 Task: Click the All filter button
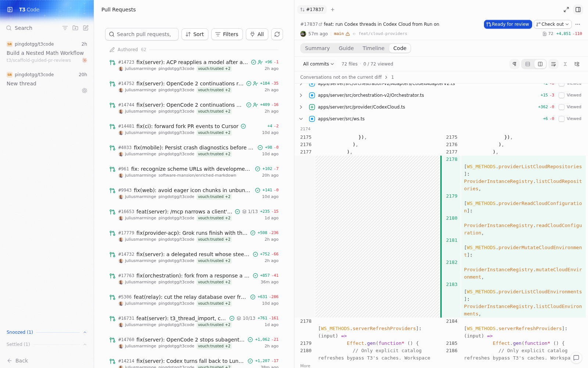(x=257, y=34)
